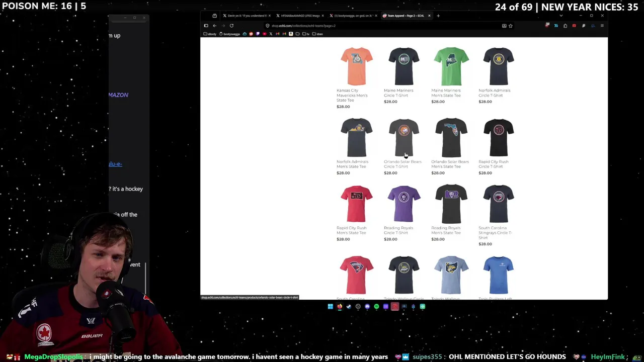
Task: Switch to the bootyswagga on X tab
Action: [353, 16]
